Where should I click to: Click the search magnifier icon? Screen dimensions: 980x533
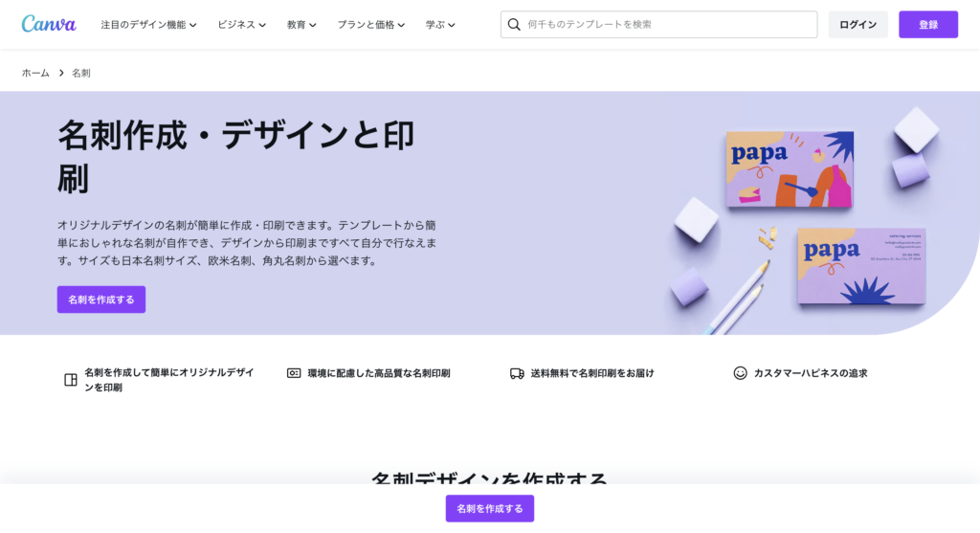tap(514, 24)
